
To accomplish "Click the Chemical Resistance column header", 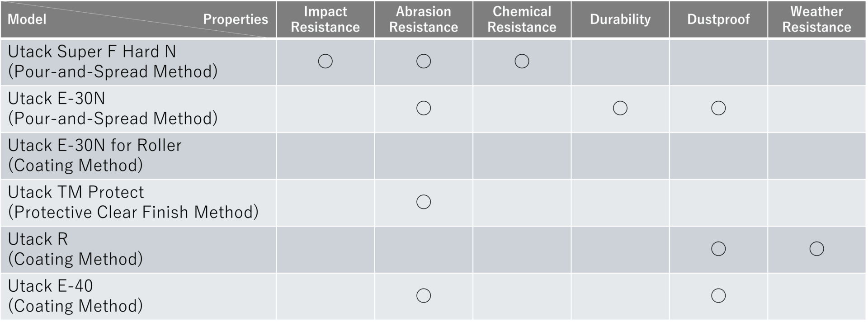I will coord(522,19).
